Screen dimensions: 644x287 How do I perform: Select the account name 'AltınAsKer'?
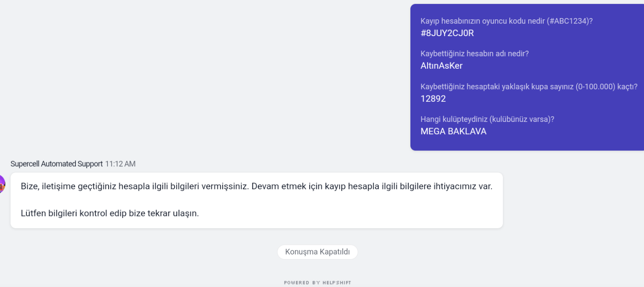pos(441,66)
